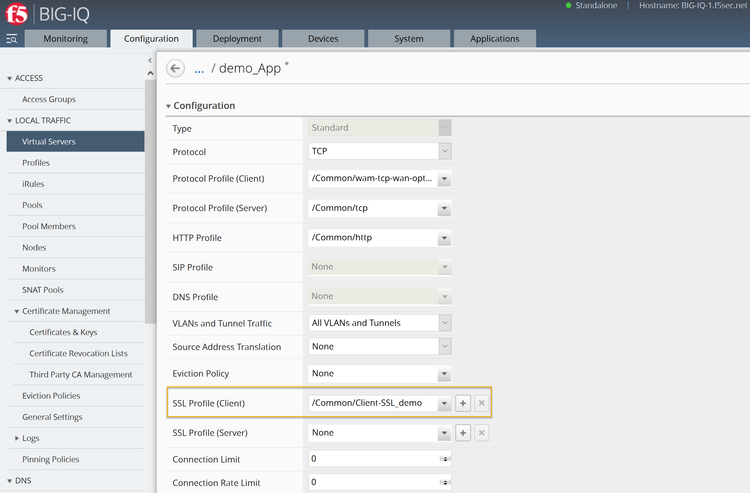The image size is (750, 493).
Task: Click the back arrow next to demo_App
Action: coord(176,69)
